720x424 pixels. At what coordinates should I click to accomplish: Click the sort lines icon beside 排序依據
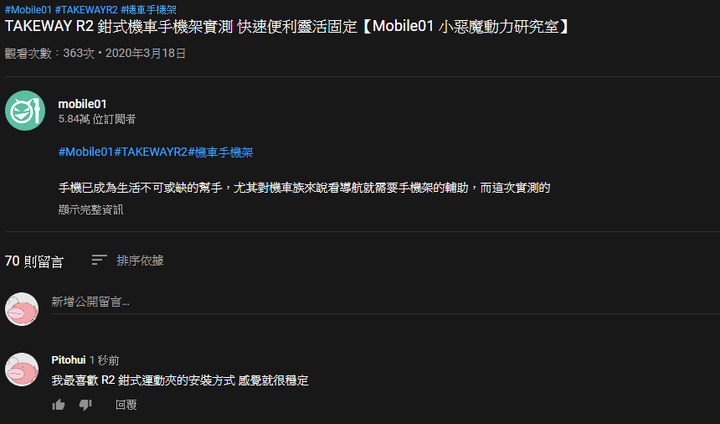pyautogui.click(x=99, y=260)
